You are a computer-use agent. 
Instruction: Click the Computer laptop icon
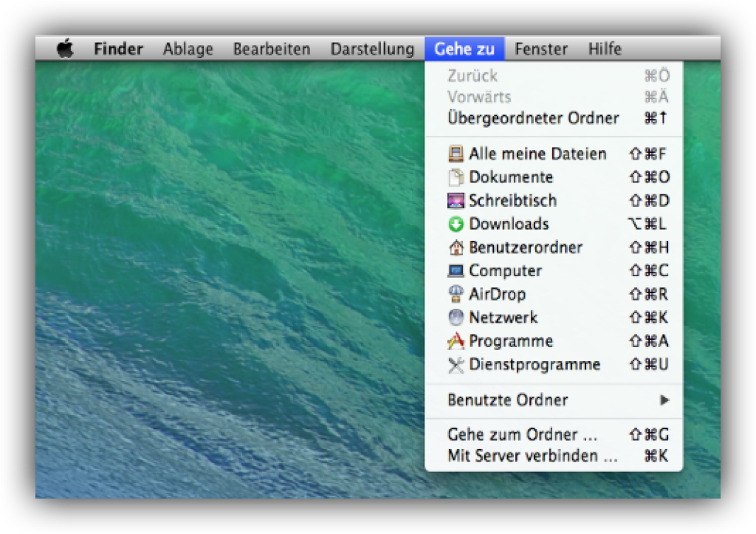coord(456,270)
